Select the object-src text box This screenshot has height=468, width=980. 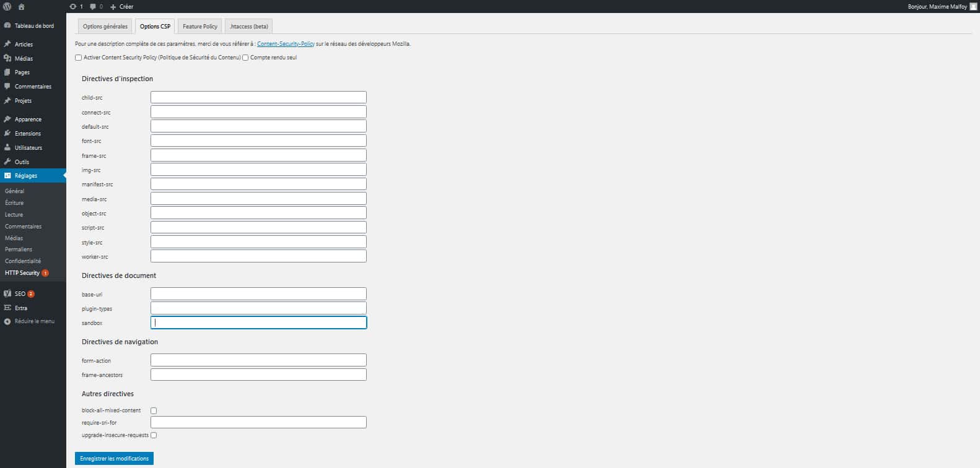click(258, 213)
